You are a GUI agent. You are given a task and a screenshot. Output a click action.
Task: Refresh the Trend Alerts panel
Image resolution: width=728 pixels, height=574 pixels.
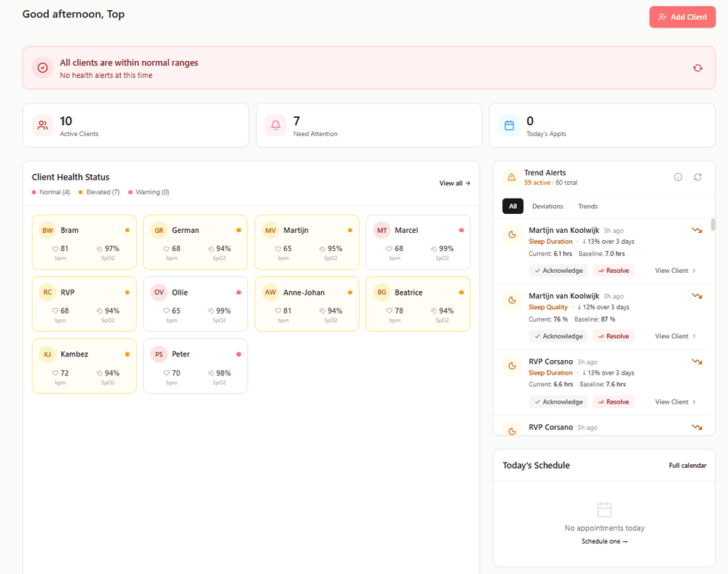coord(697,176)
